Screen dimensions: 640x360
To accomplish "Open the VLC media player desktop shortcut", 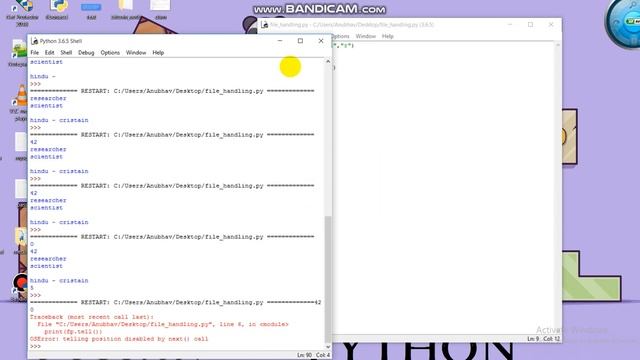I will point(20,96).
